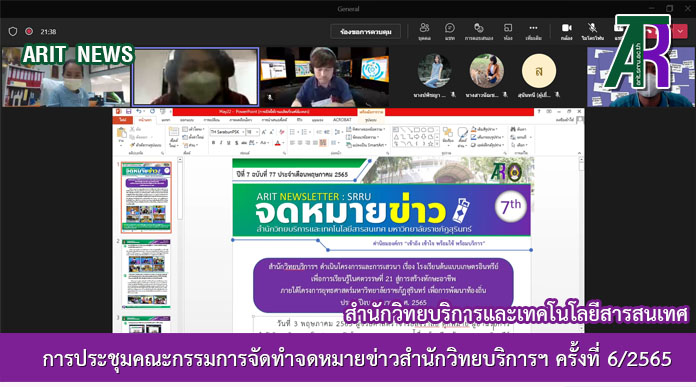Open the Change Case Aa dropdown
Screen dimensions: 696x387
pyautogui.click(x=265, y=142)
